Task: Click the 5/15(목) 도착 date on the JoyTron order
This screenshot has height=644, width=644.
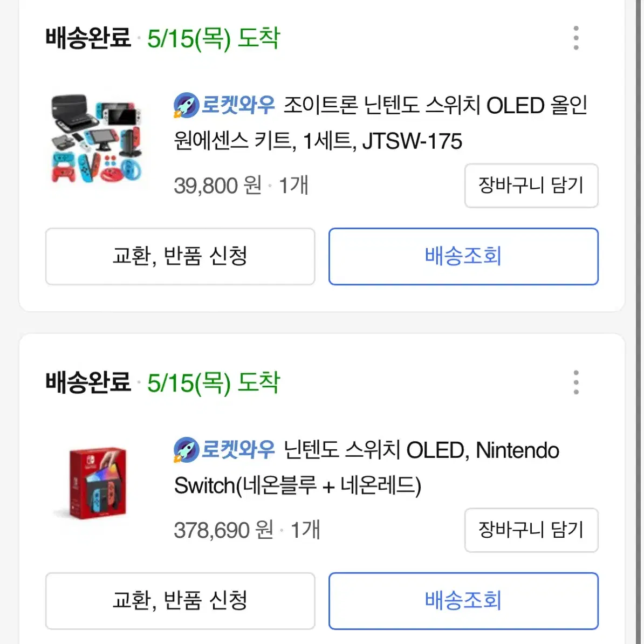Action: (214, 38)
